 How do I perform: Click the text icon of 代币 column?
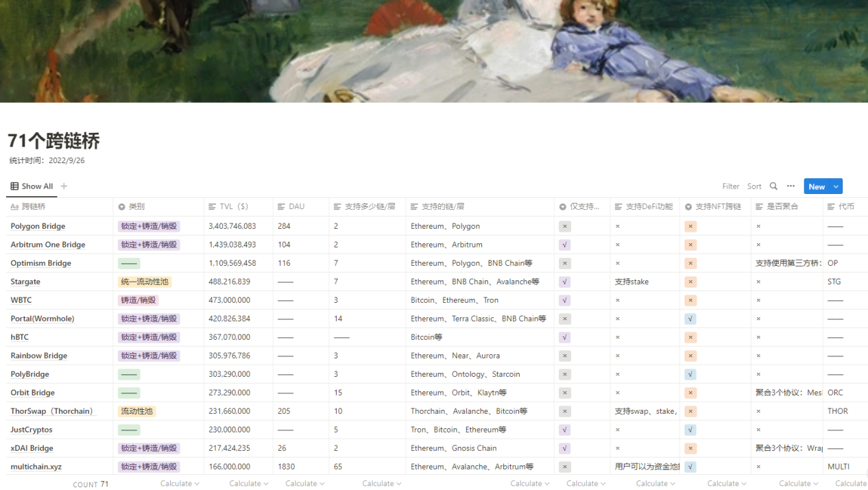[831, 206]
